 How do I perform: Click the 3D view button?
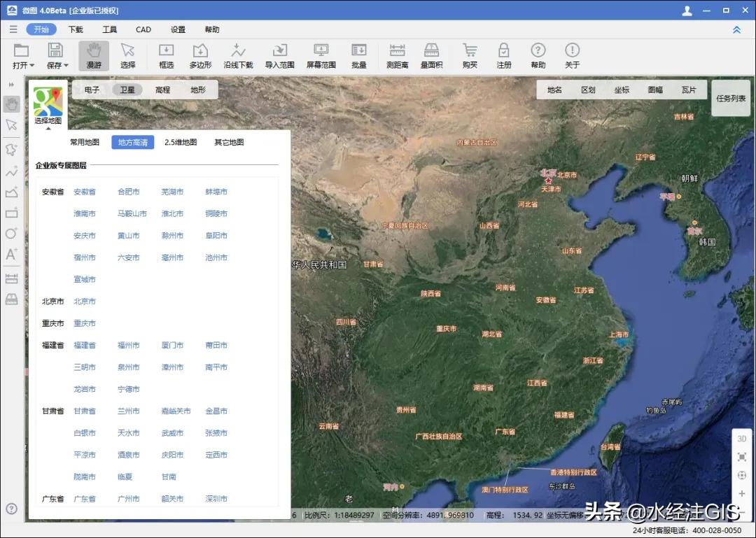point(742,439)
